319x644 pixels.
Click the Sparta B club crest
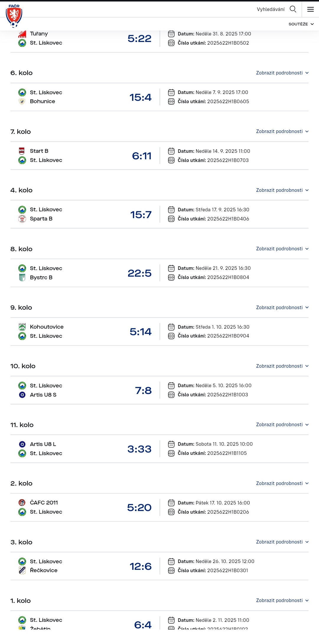coord(22,219)
